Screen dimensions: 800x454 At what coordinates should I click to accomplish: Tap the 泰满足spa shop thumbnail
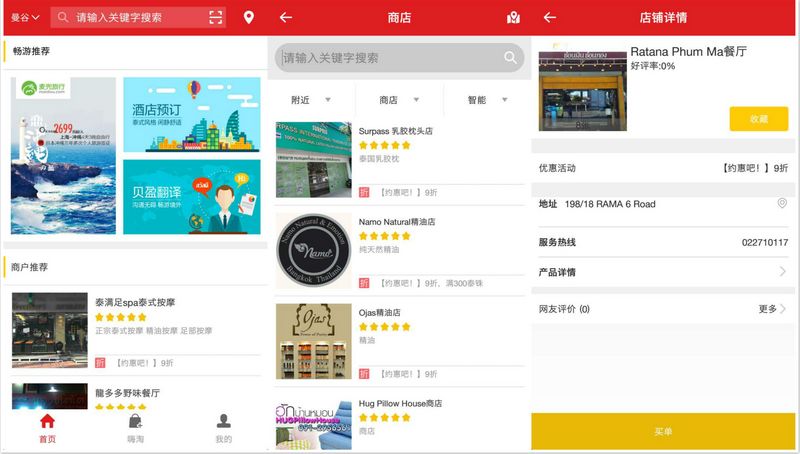click(49, 330)
